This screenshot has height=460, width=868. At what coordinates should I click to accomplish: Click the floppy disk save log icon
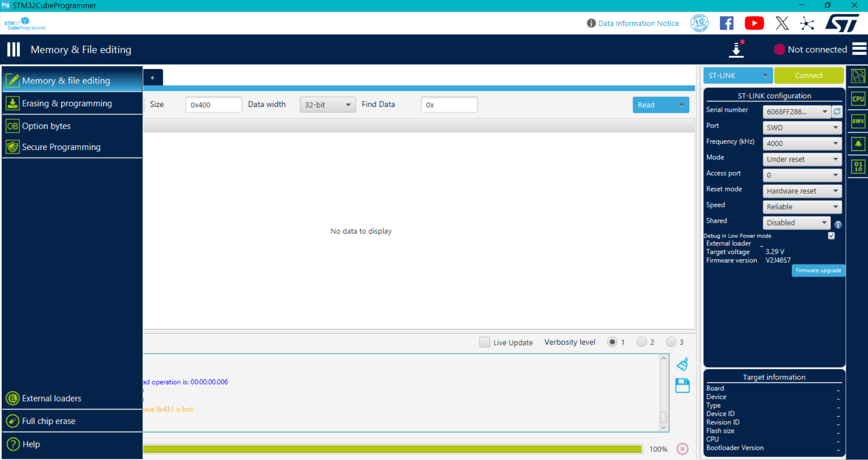(682, 386)
